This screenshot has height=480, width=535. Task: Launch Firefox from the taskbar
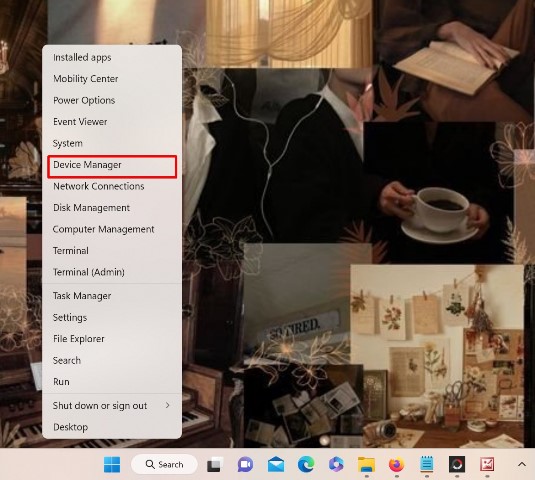396,464
